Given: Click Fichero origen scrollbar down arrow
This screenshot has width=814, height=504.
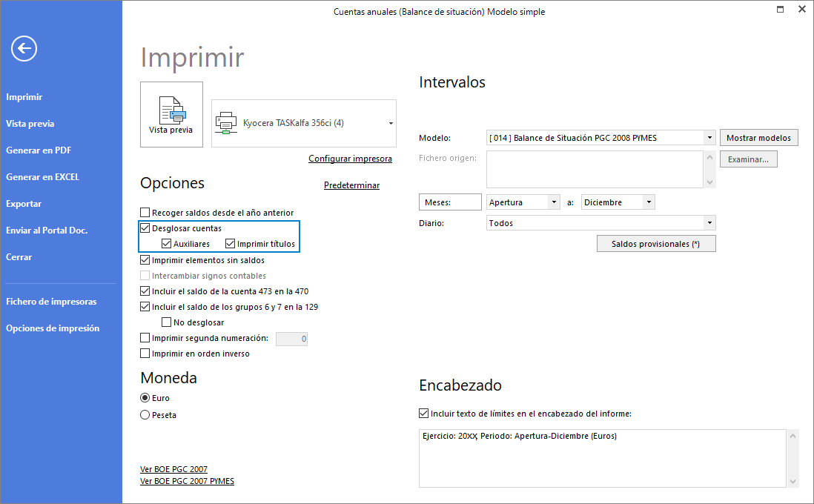Looking at the screenshot, I should (709, 182).
